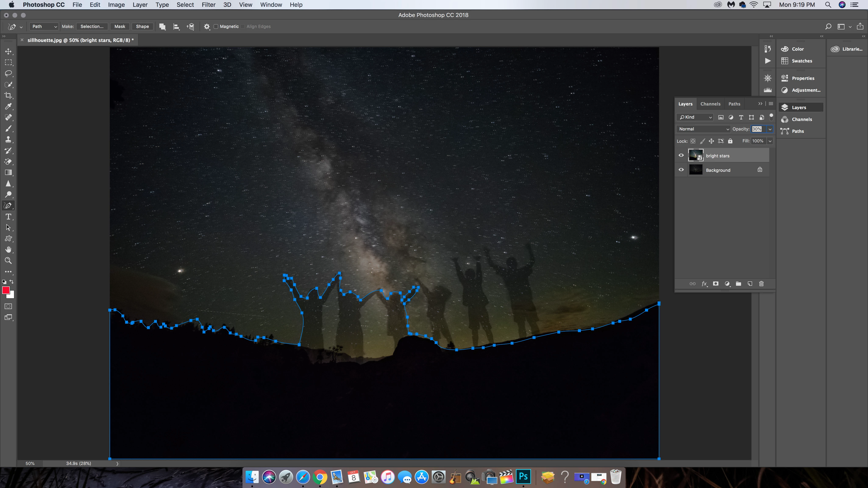The height and width of the screenshot is (488, 868).
Task: Select the Lasso tool
Action: click(x=8, y=73)
